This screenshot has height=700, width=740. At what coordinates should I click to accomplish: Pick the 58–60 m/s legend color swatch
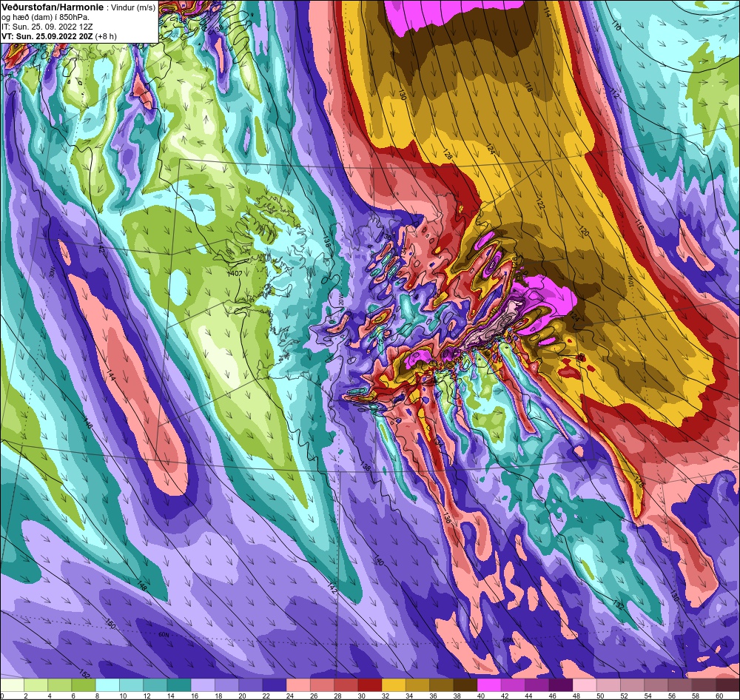click(703, 685)
